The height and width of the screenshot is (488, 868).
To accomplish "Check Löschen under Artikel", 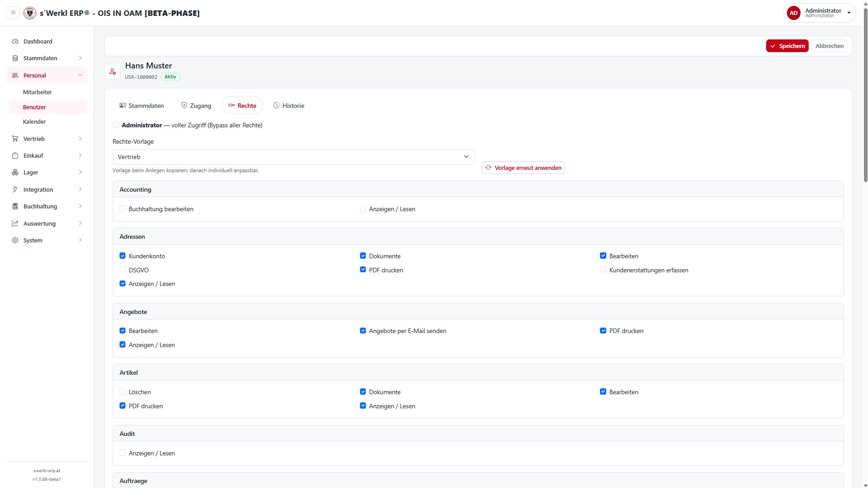I will click(122, 392).
